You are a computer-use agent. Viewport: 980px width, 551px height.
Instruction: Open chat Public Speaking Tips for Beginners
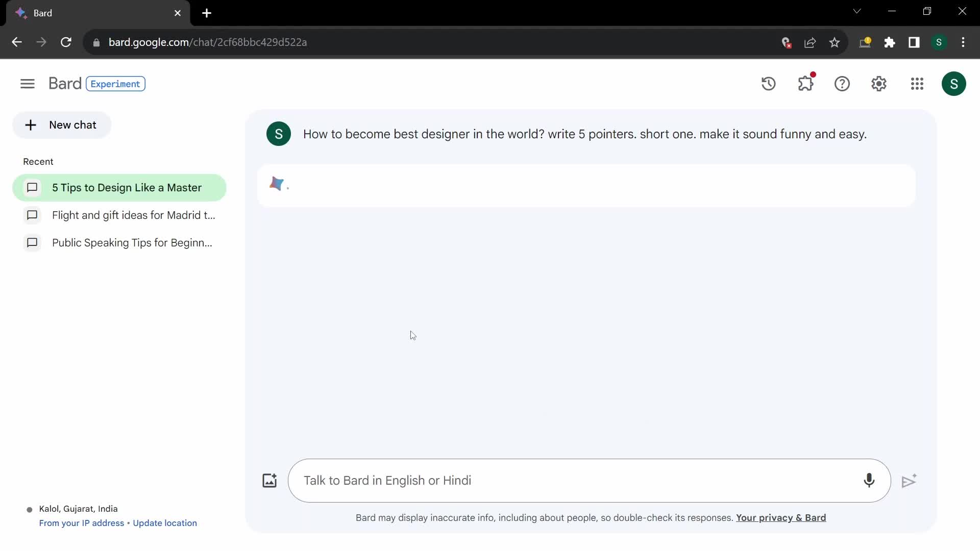coord(119,243)
